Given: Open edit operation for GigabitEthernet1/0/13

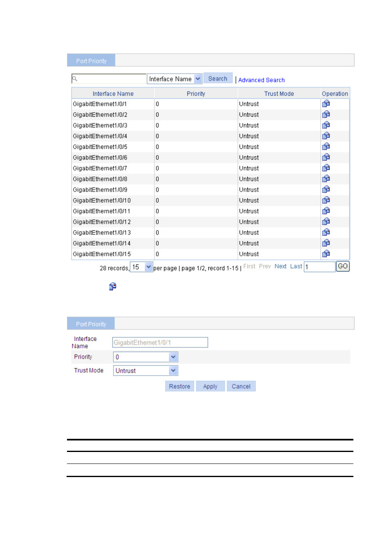Looking at the screenshot, I should click(x=326, y=232).
